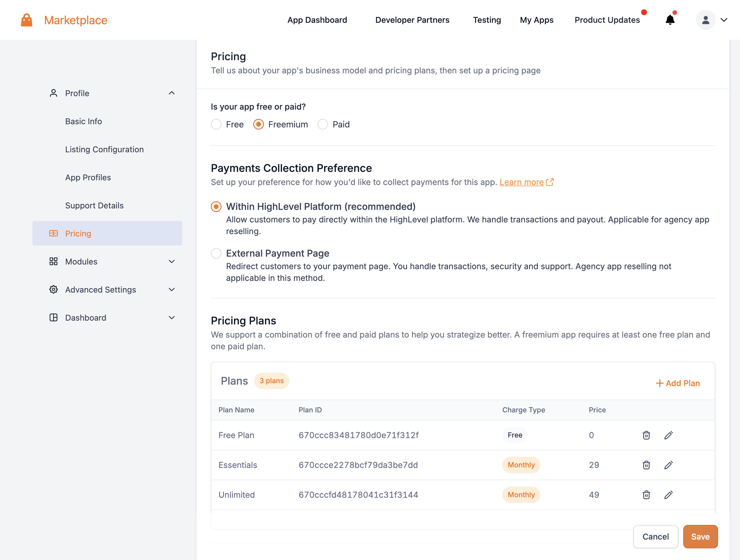Click the Marketplace shopping bag logo

tap(26, 20)
